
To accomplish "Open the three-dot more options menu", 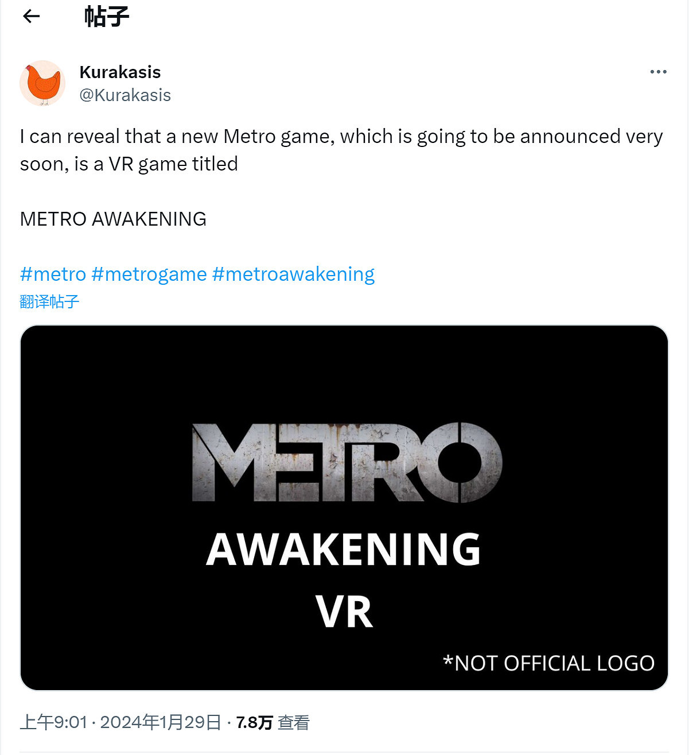I will pos(658,72).
